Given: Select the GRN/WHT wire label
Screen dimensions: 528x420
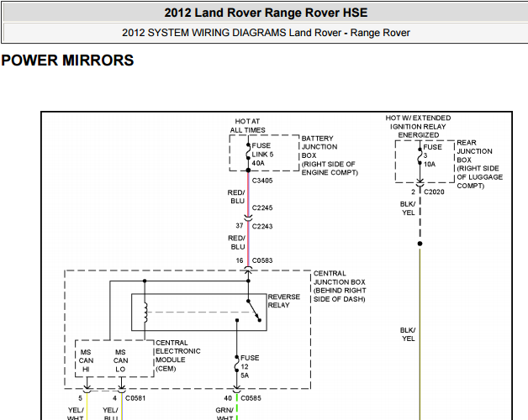Looking at the screenshot, I should pyautogui.click(x=224, y=414).
